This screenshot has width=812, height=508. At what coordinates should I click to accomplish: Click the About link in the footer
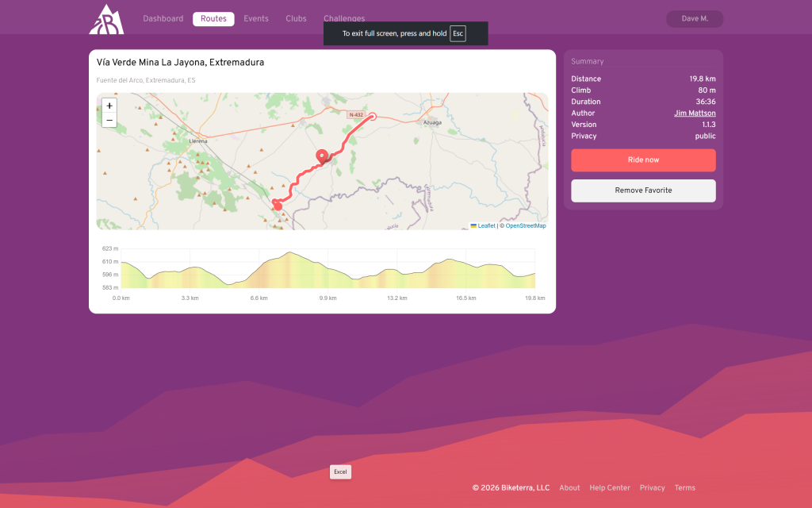[x=569, y=488]
